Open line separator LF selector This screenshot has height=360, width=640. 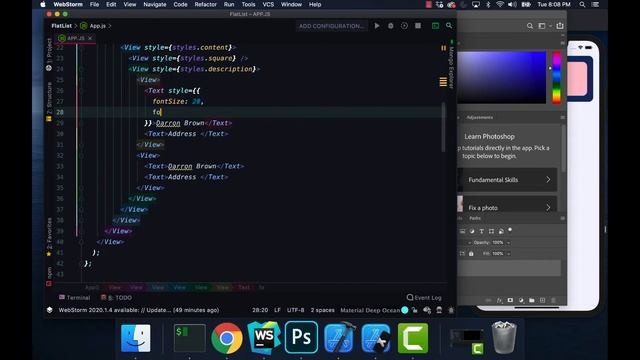(277, 310)
